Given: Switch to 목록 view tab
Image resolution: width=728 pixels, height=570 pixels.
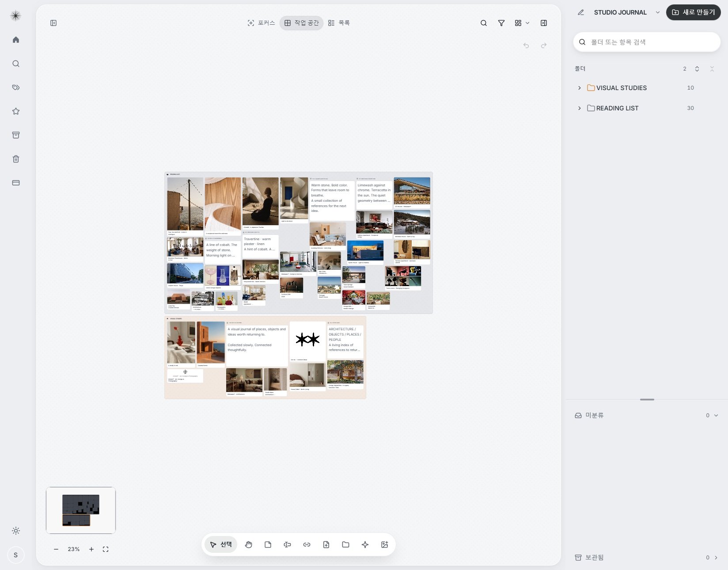Looking at the screenshot, I should pos(339,23).
